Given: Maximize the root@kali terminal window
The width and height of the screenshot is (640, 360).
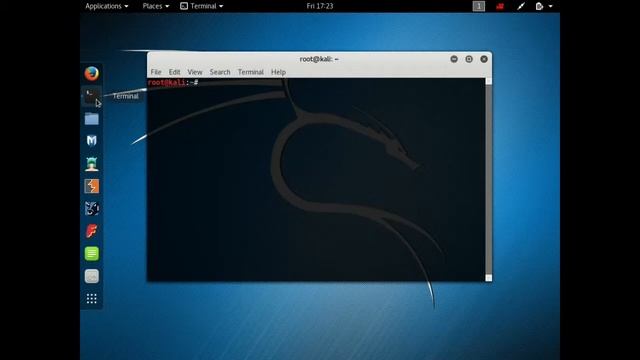Looking at the screenshot, I should (x=469, y=59).
